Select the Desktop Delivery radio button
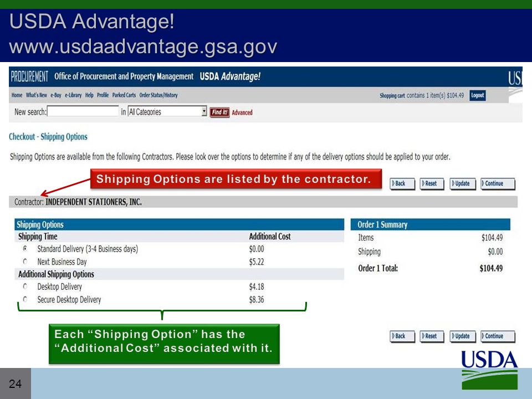This screenshot has width=532, height=399. 25,287
